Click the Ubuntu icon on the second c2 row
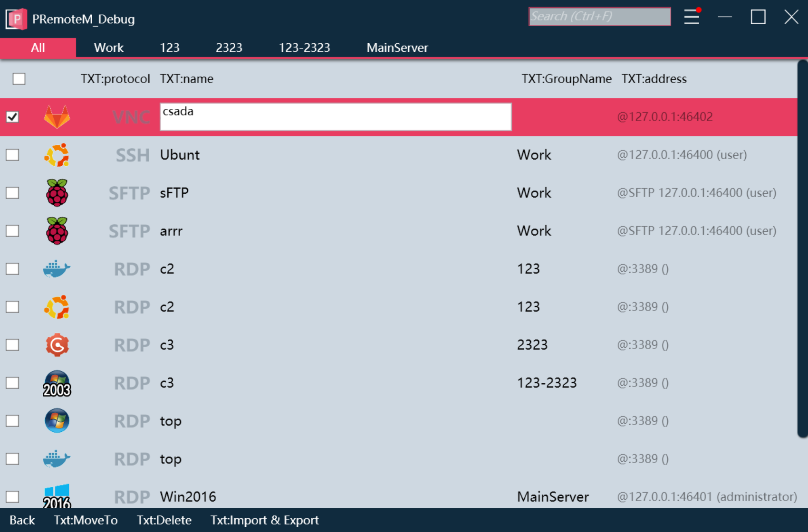The width and height of the screenshot is (808, 532). pos(57,306)
